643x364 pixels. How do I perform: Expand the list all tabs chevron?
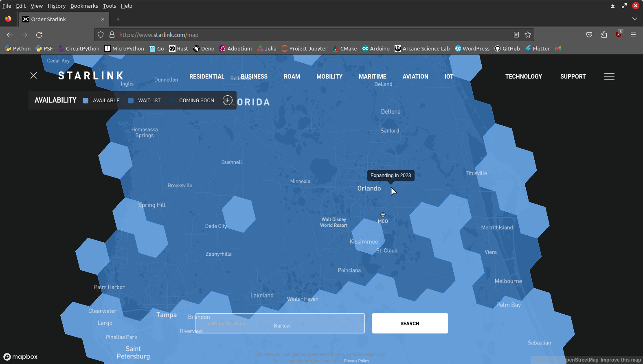[634, 19]
